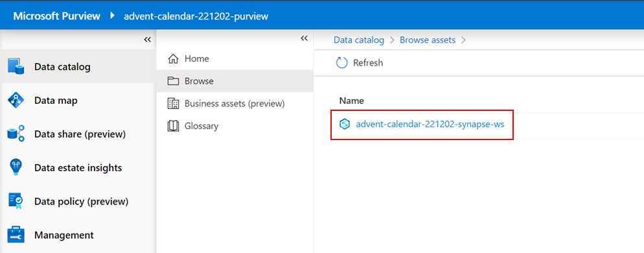This screenshot has height=253, width=644.
Task: Open the Data map section
Action: click(x=56, y=101)
